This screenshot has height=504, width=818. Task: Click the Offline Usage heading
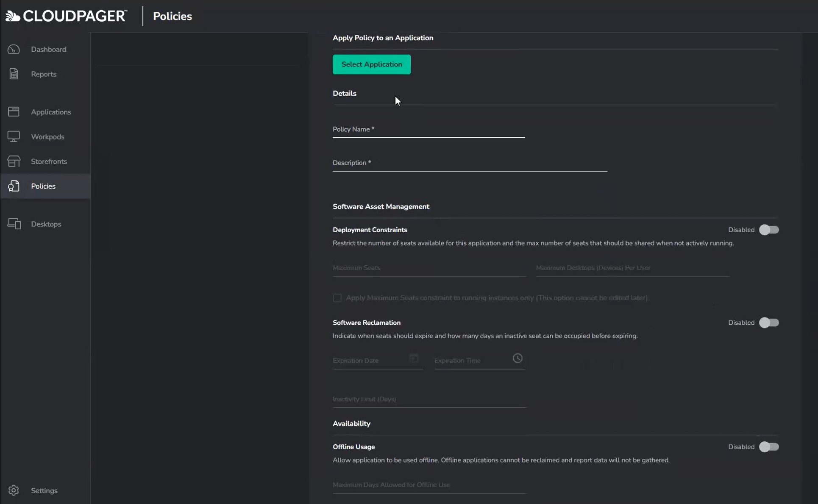pos(353,447)
